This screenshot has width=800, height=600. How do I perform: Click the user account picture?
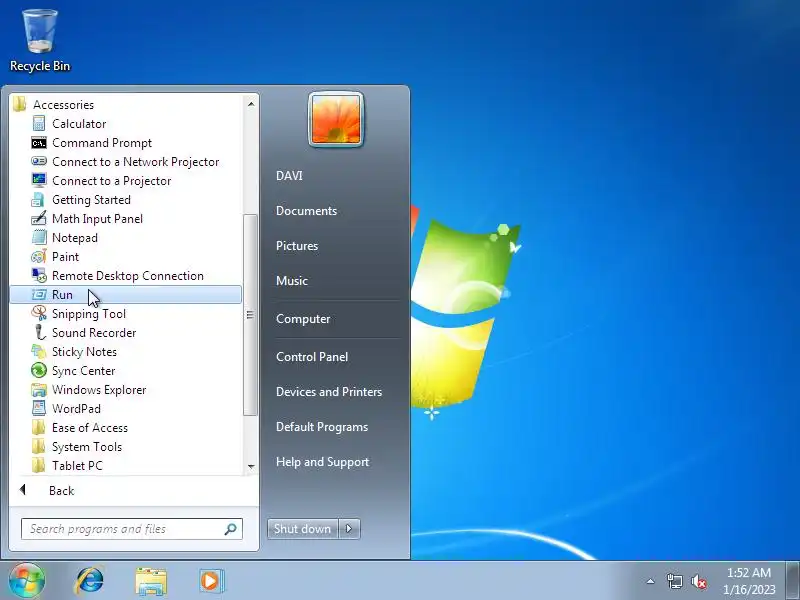click(336, 119)
